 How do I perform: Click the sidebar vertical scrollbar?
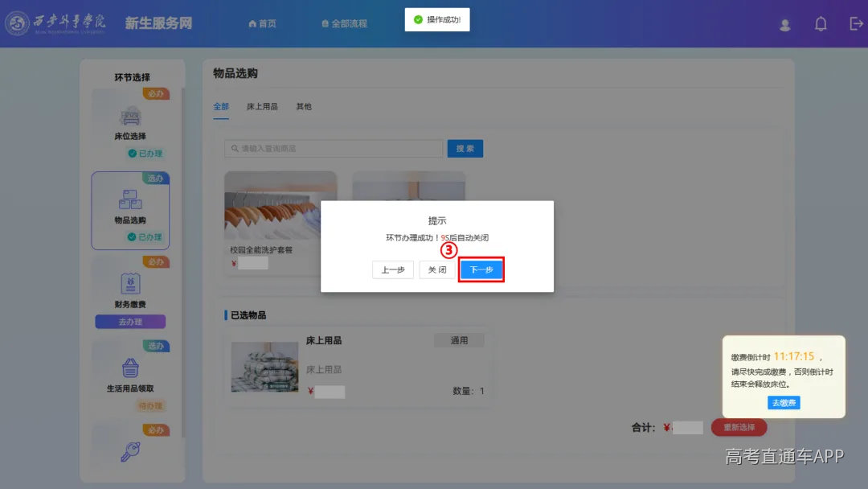coord(182,261)
